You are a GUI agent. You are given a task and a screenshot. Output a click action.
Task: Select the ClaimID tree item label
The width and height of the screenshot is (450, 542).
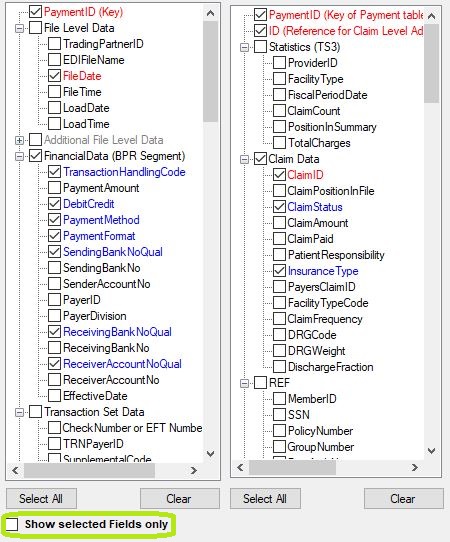click(305, 175)
